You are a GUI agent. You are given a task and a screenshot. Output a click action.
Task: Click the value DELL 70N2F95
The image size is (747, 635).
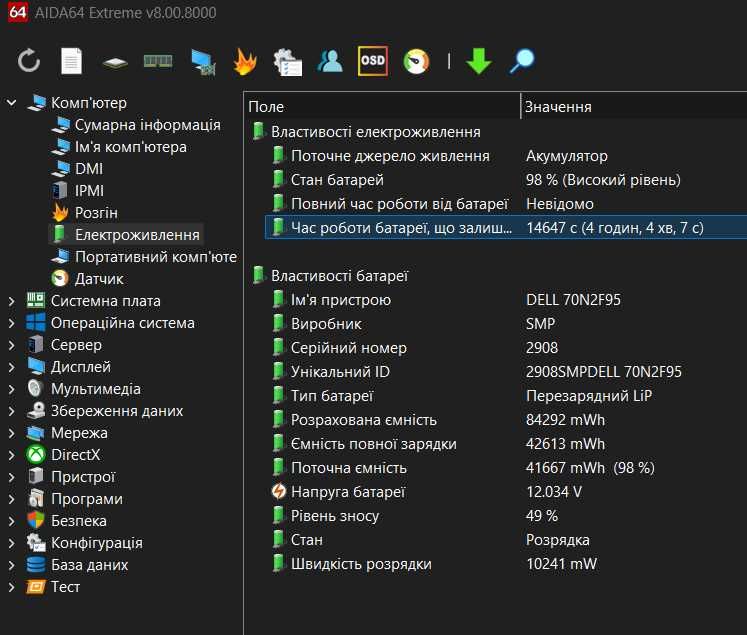click(573, 300)
